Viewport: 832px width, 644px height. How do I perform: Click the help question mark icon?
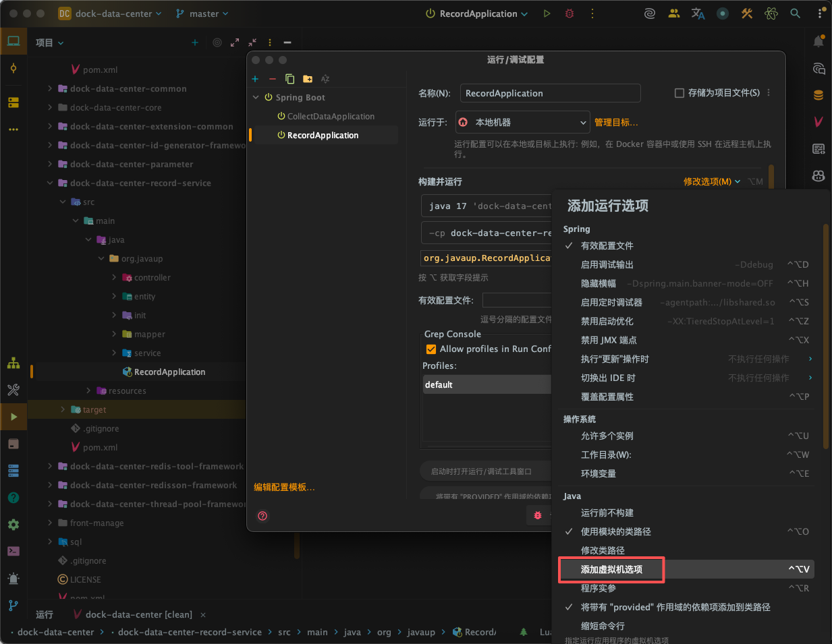coord(262,516)
